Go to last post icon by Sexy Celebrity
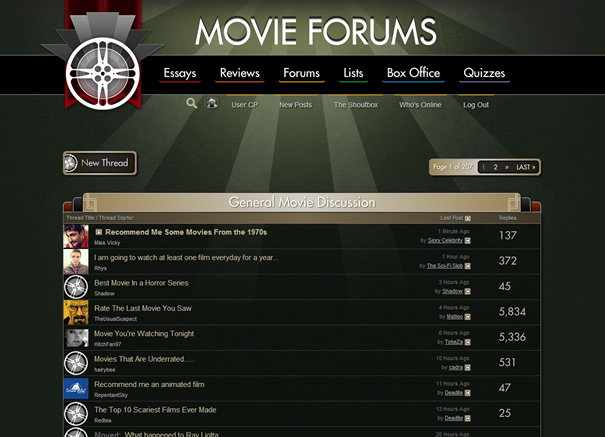This screenshot has height=437, width=605. tap(468, 241)
